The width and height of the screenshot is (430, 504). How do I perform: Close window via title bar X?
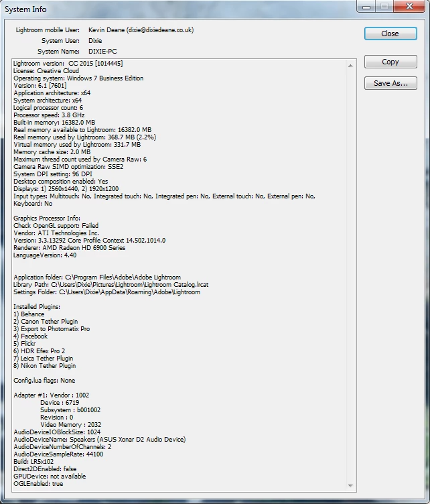click(x=409, y=7)
